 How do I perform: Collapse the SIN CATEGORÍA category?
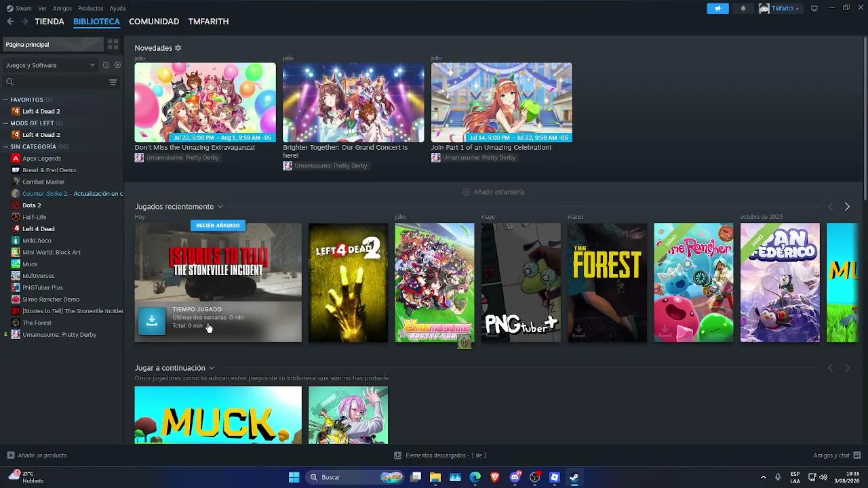(6, 146)
